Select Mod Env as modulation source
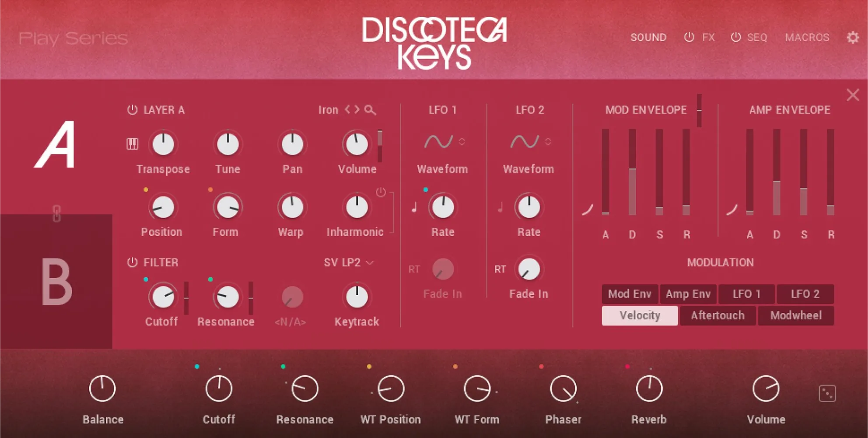 (630, 294)
